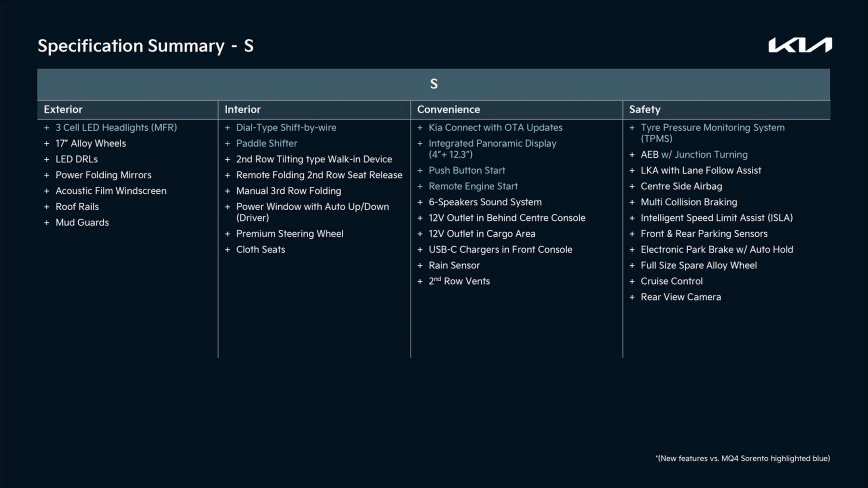The height and width of the screenshot is (488, 868).
Task: Select the Convenience column header
Action: click(x=448, y=110)
